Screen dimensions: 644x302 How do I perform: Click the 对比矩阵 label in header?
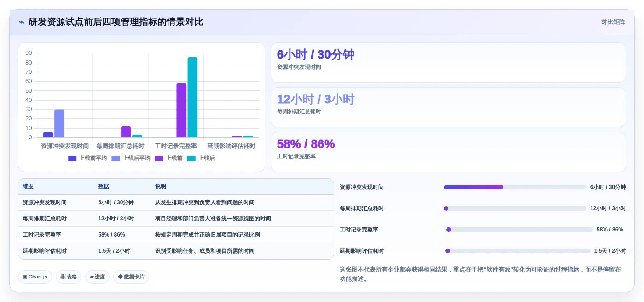tap(613, 22)
